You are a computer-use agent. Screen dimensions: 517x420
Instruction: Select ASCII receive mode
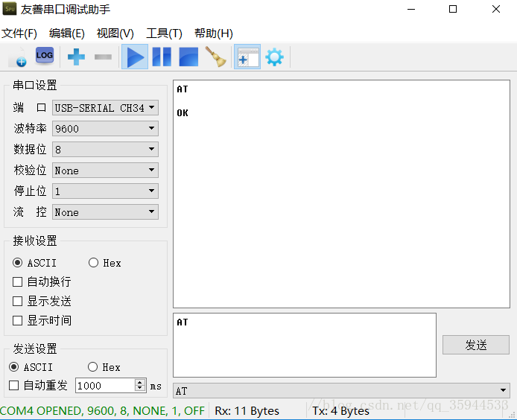point(34,263)
